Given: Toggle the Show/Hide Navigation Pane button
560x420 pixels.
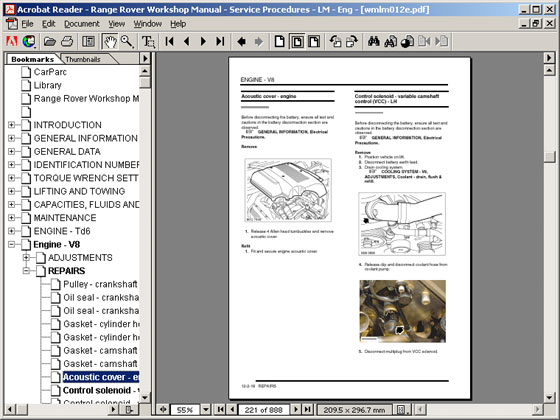Looking at the screenshot, I should (88, 41).
